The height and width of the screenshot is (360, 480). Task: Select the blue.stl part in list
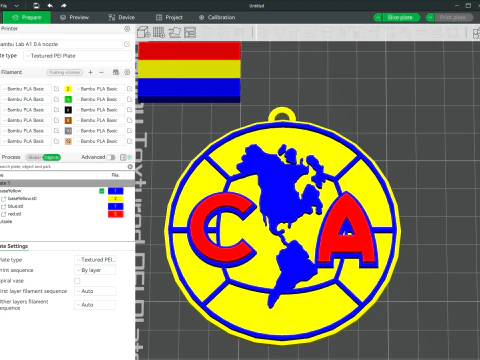pyautogui.click(x=15, y=206)
